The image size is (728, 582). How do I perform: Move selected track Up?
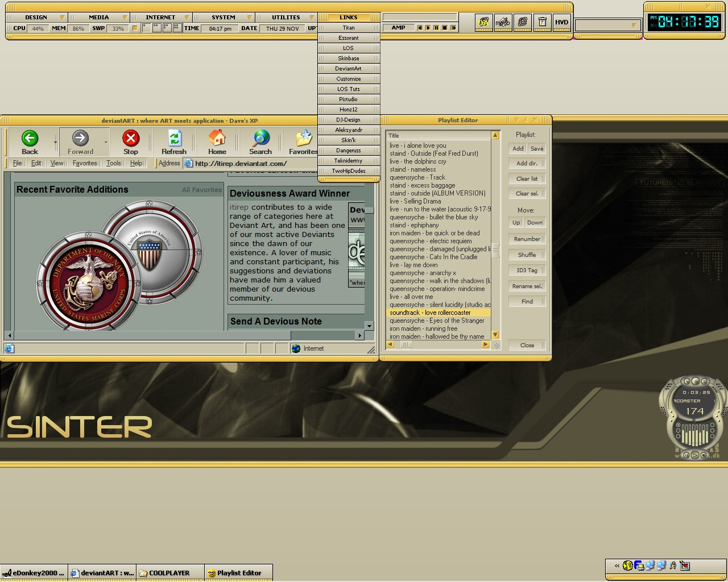pos(516,222)
